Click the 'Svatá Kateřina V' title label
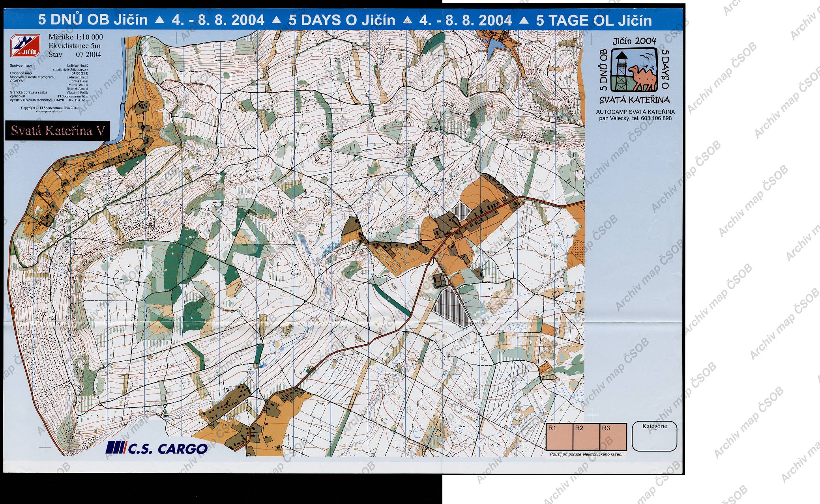 [58, 131]
